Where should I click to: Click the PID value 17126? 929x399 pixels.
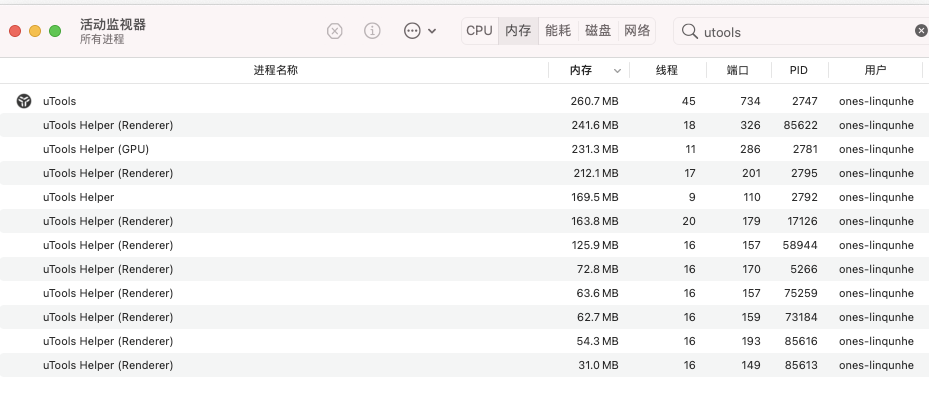click(802, 221)
